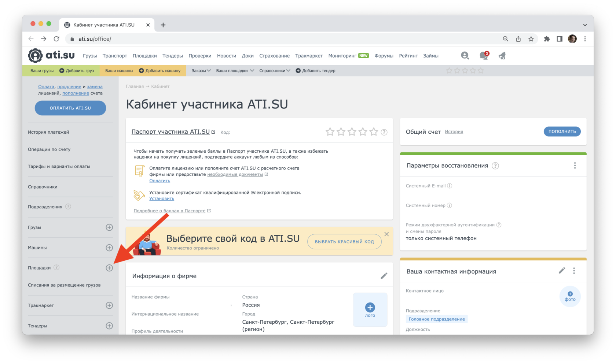The width and height of the screenshot is (616, 364).
Task: Click plus icon next to Машины
Action: pyautogui.click(x=109, y=248)
